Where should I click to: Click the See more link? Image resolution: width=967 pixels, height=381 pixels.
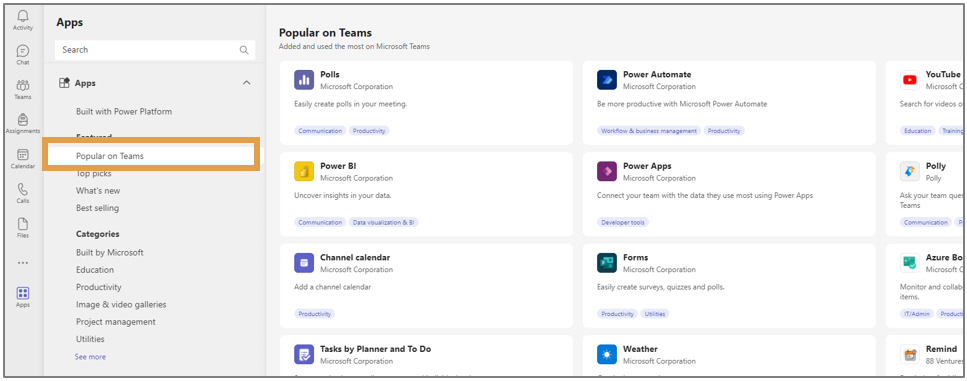click(x=90, y=356)
